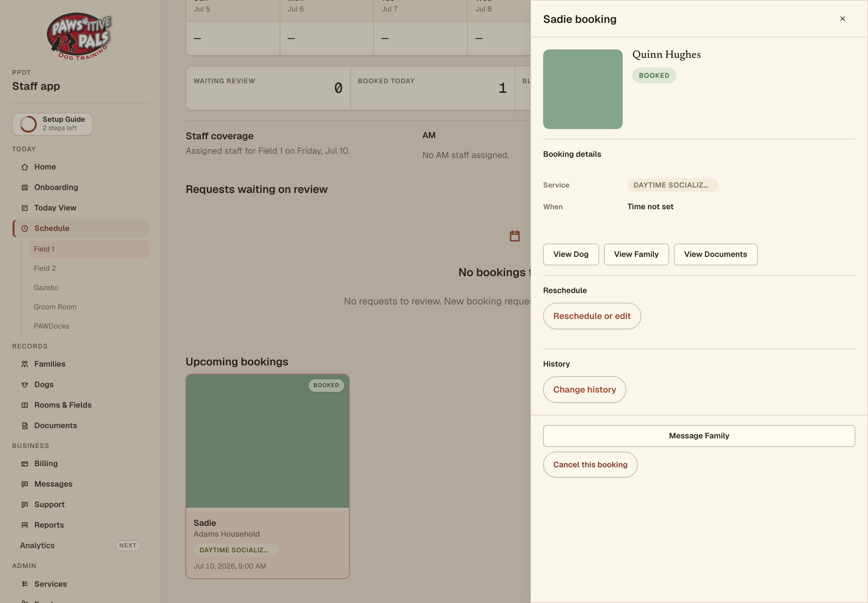Click the Dogs icon in sidebar
Viewport: 868px width, 603px height.
pos(24,385)
